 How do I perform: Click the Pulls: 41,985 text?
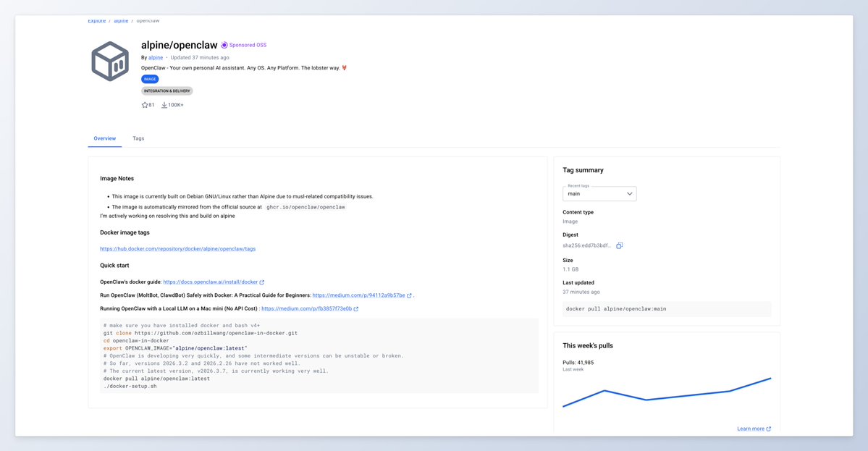click(578, 363)
